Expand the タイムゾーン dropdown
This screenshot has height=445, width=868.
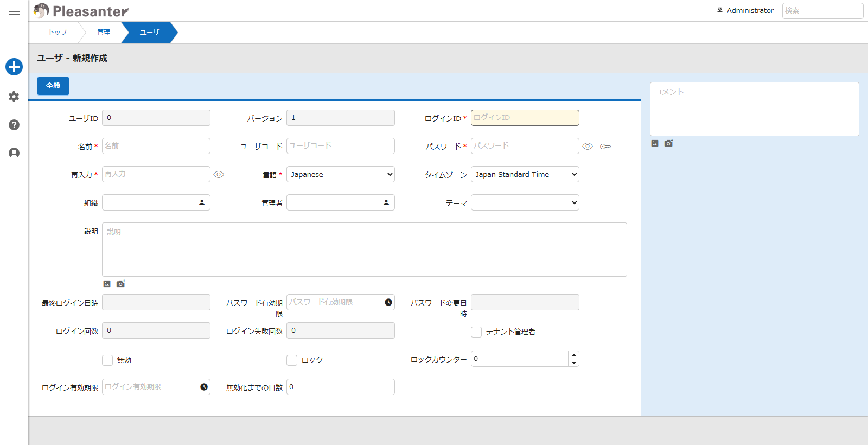point(525,174)
